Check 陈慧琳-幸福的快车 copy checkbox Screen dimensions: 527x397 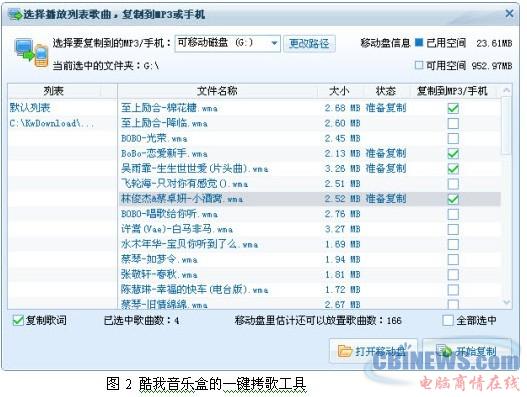[453, 290]
